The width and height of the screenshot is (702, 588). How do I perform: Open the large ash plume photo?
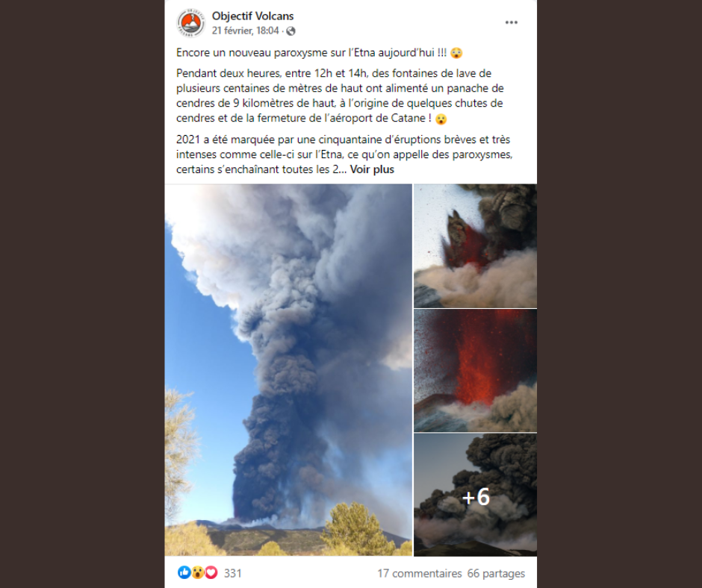click(x=288, y=370)
